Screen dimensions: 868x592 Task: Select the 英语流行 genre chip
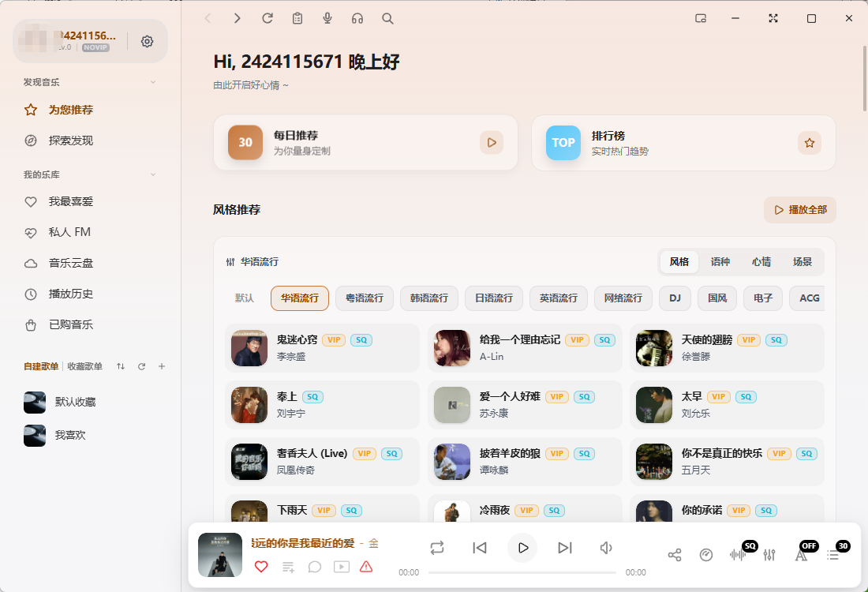(559, 298)
